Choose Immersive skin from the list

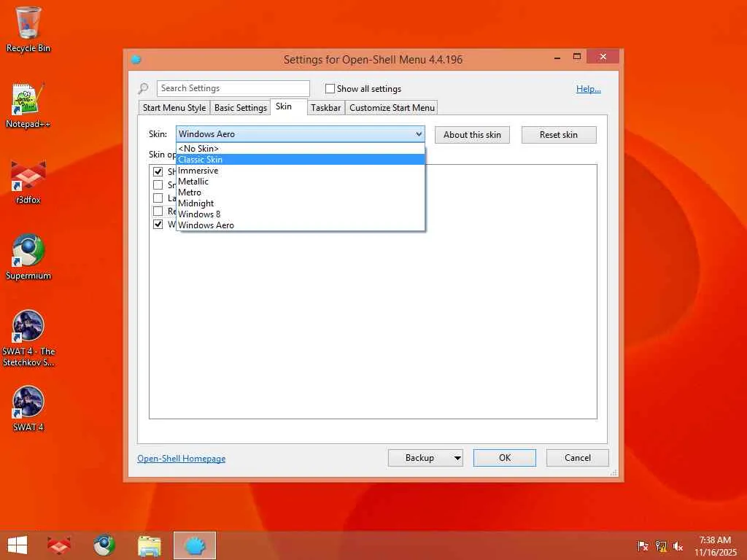(300, 171)
